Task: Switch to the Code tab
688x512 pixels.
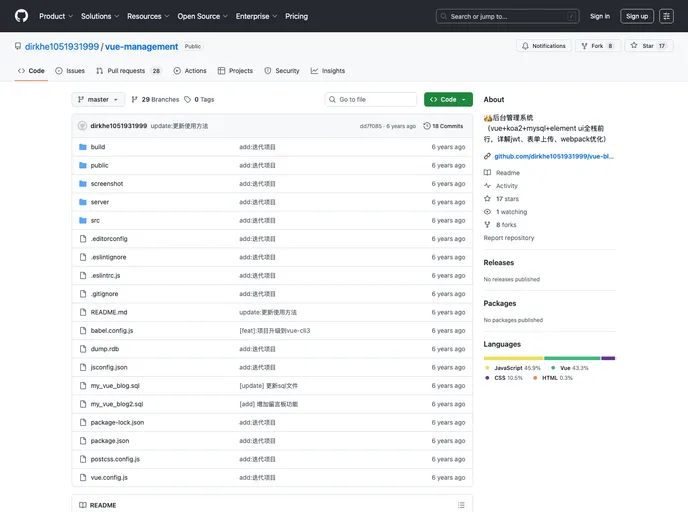Action: pyautogui.click(x=31, y=71)
